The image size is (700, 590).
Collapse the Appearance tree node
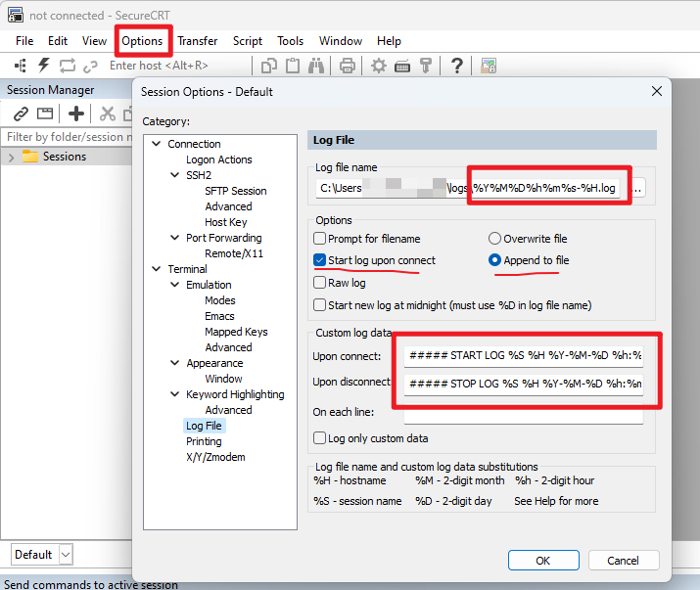pyautogui.click(x=174, y=363)
